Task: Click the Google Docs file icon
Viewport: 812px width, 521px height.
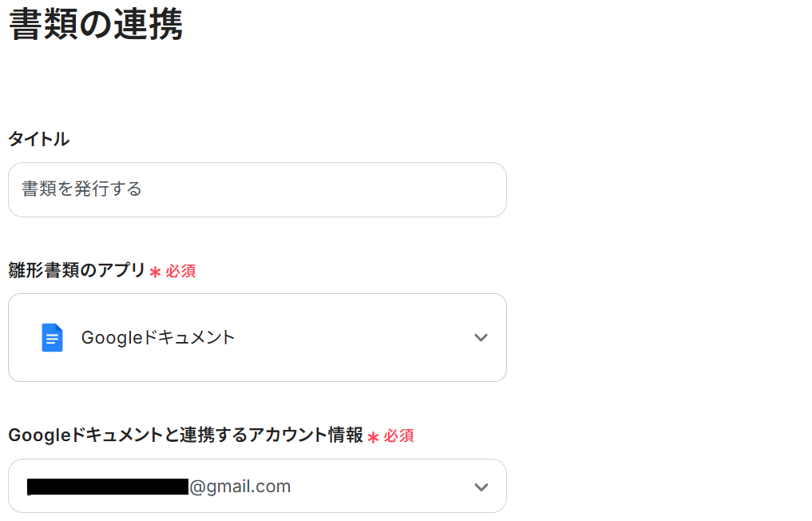Action: click(52, 338)
